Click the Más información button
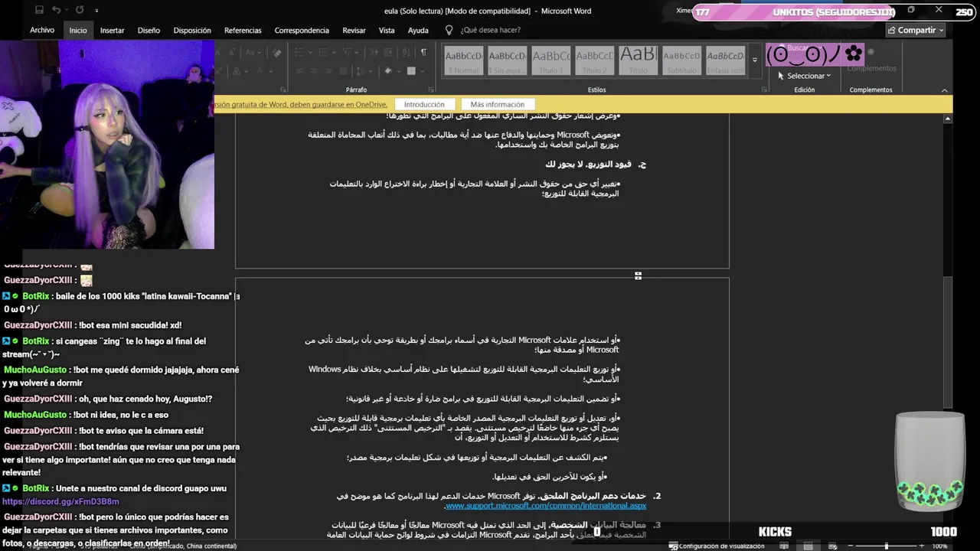Image resolution: width=980 pixels, height=551 pixels. 498,104
